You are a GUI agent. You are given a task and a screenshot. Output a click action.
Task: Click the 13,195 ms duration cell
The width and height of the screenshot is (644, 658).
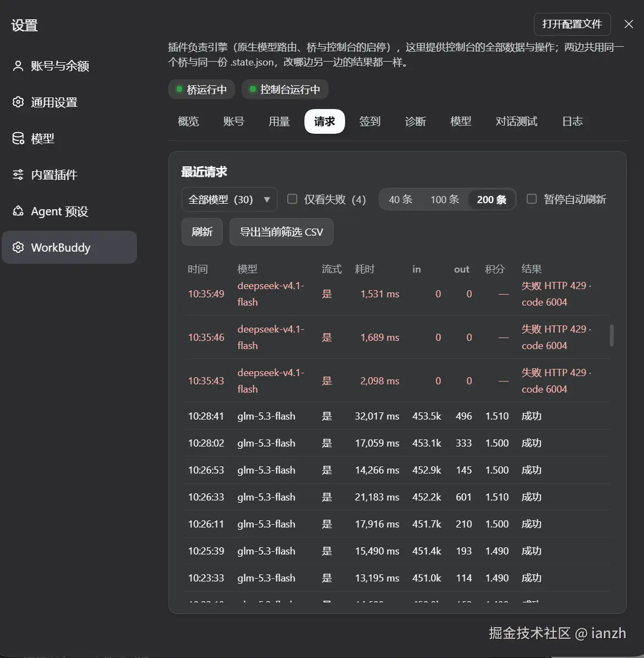click(x=377, y=578)
